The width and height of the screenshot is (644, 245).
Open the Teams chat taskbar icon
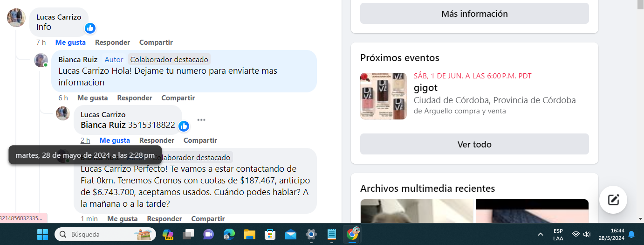tap(208, 234)
